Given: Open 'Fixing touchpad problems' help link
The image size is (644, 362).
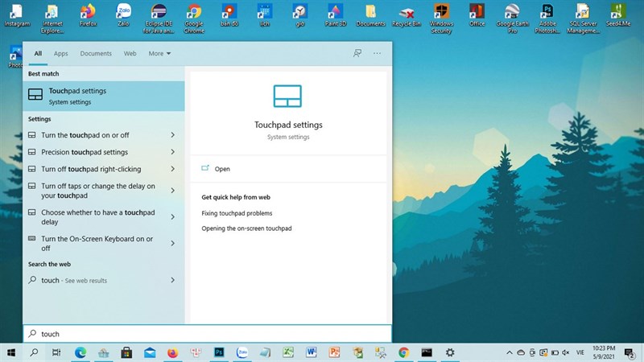Looking at the screenshot, I should pos(237,213).
